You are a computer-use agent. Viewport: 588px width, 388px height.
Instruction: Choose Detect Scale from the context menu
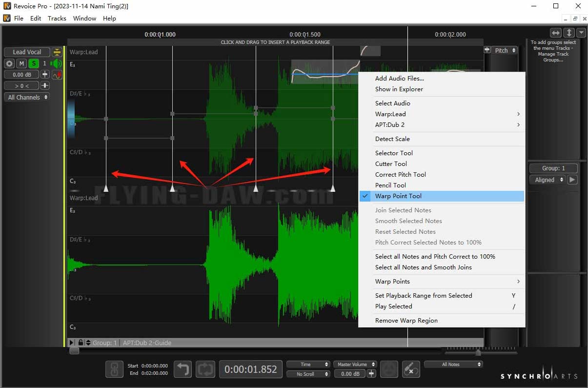442,139
